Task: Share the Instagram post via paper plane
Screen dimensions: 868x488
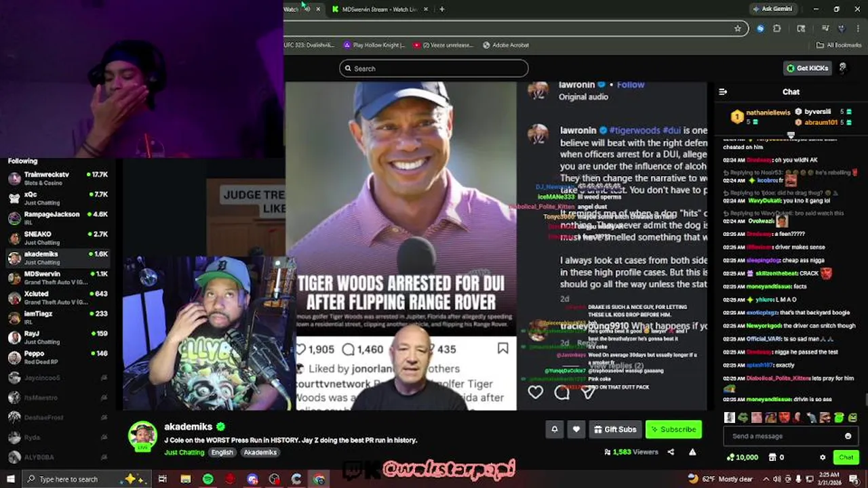Action: click(589, 392)
